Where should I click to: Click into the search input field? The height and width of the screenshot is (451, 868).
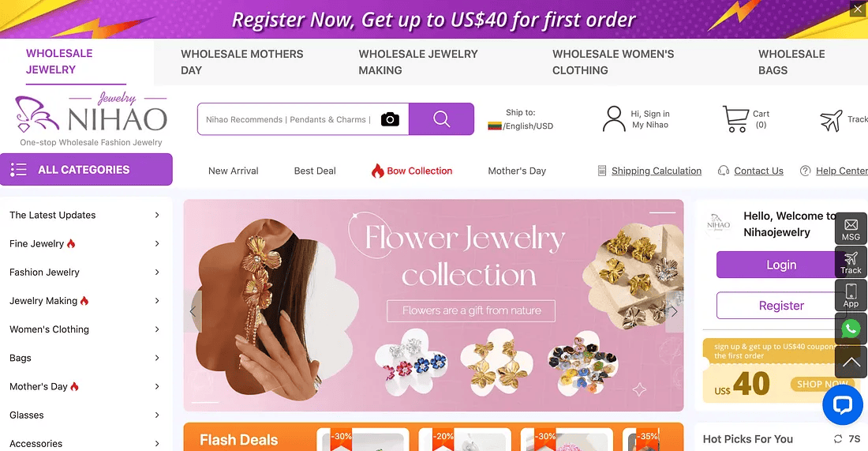coord(289,119)
